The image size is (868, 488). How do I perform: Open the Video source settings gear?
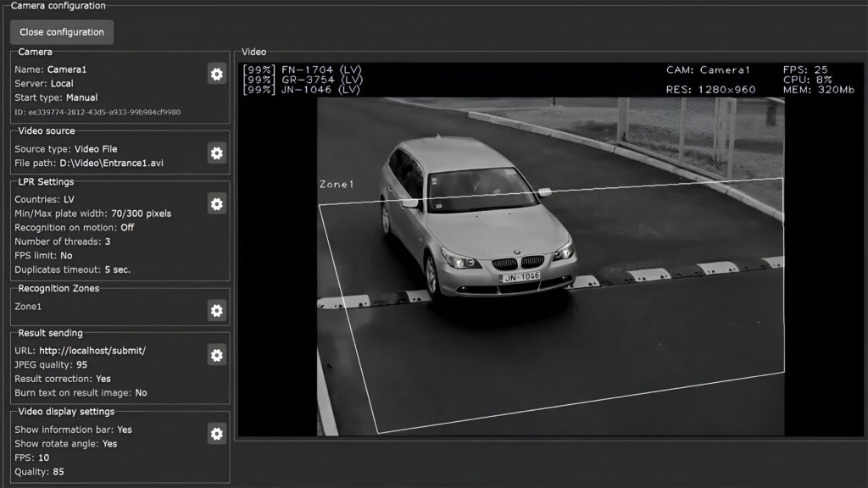(217, 153)
